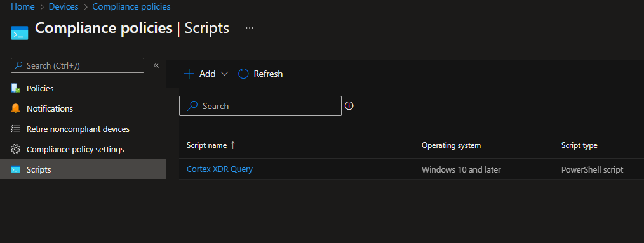Image resolution: width=644 pixels, height=243 pixels.
Task: Open the ellipsis more options menu
Action: [250, 28]
